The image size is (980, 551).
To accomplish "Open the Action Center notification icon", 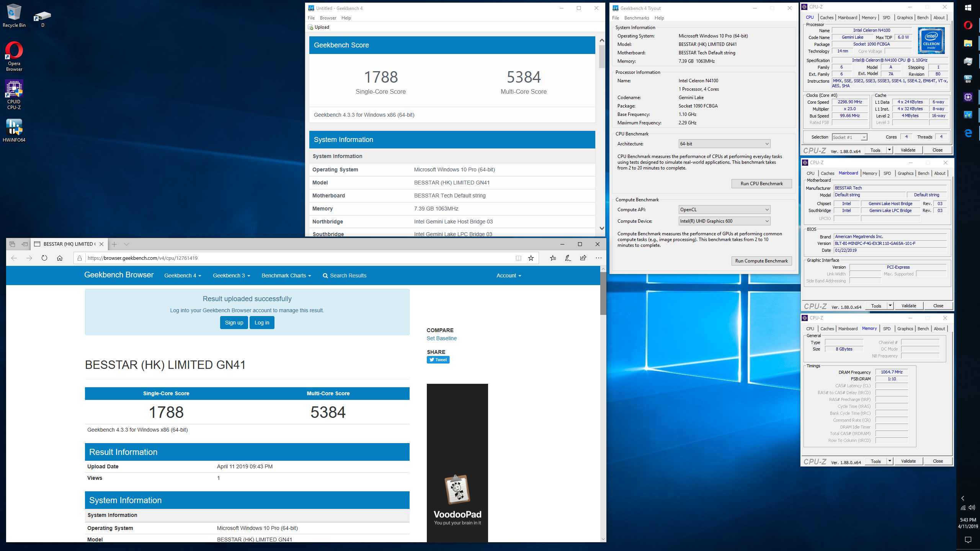I will coord(968,540).
